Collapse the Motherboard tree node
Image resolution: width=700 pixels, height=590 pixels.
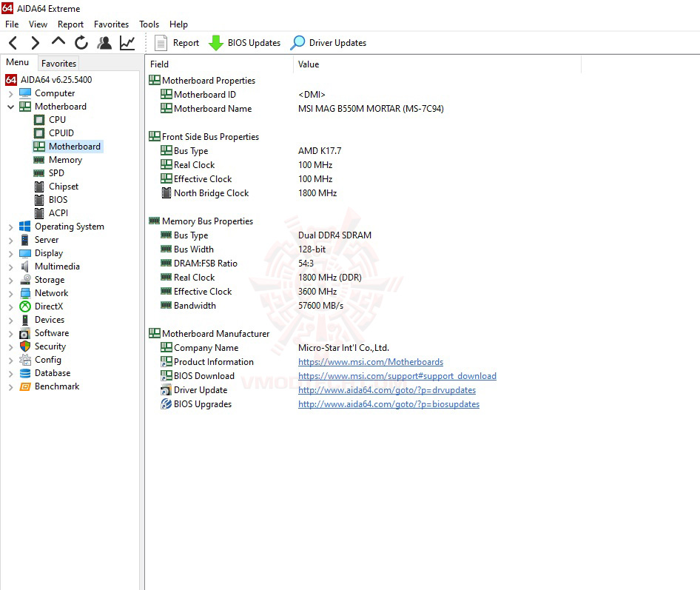[10, 107]
